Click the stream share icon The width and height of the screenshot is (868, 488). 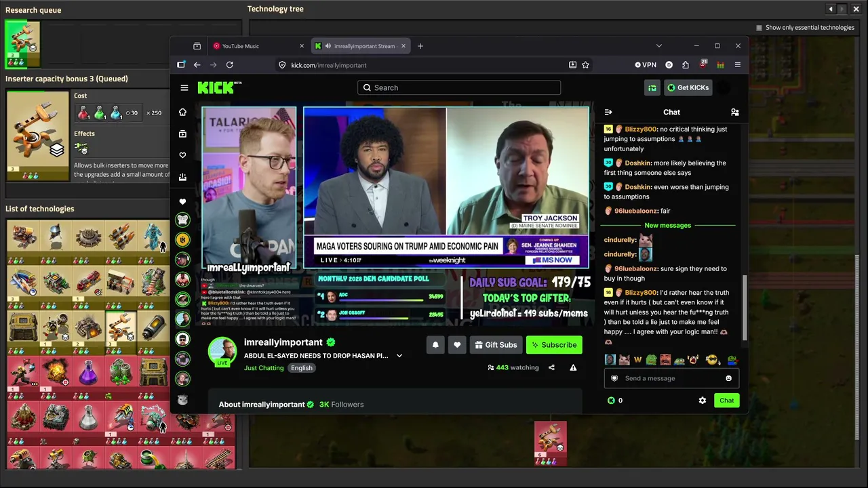click(551, 367)
